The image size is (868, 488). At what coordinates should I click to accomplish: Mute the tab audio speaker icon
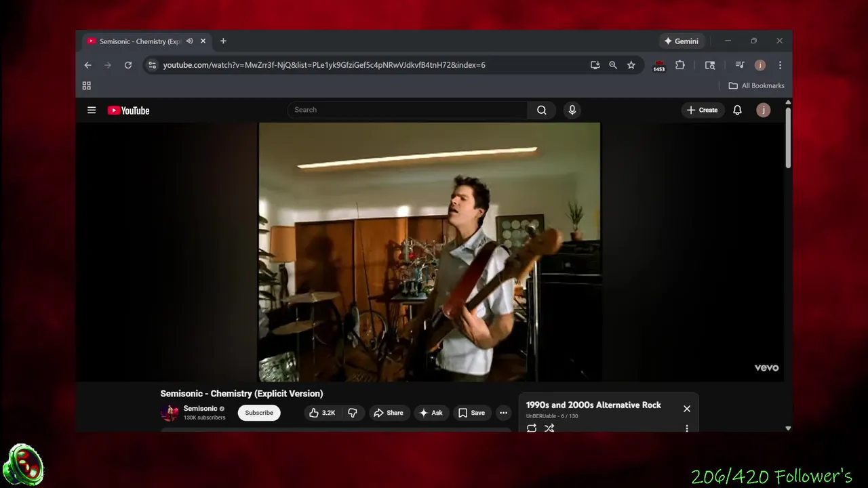pyautogui.click(x=190, y=41)
